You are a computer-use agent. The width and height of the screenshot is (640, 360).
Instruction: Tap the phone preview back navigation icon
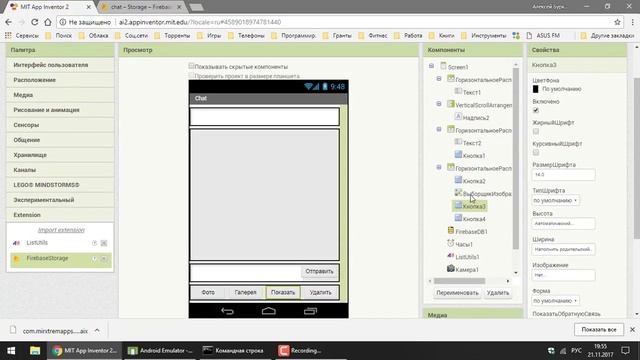pos(227,311)
